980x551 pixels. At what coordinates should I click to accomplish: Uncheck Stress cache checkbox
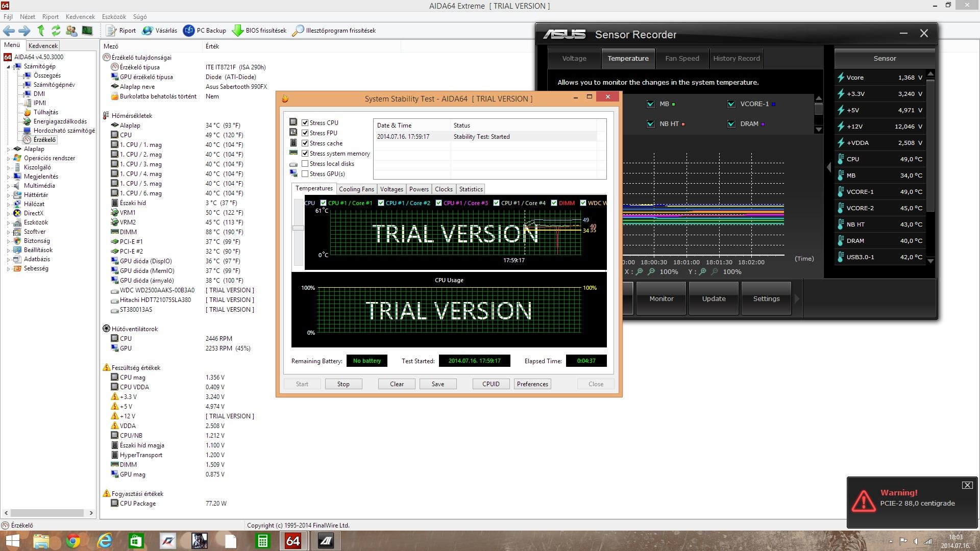305,143
